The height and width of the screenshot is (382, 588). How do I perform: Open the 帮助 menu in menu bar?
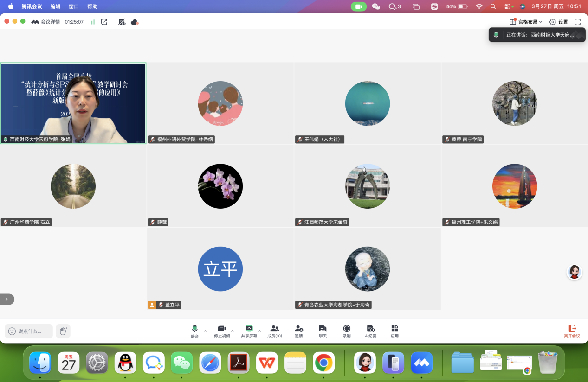click(x=92, y=6)
